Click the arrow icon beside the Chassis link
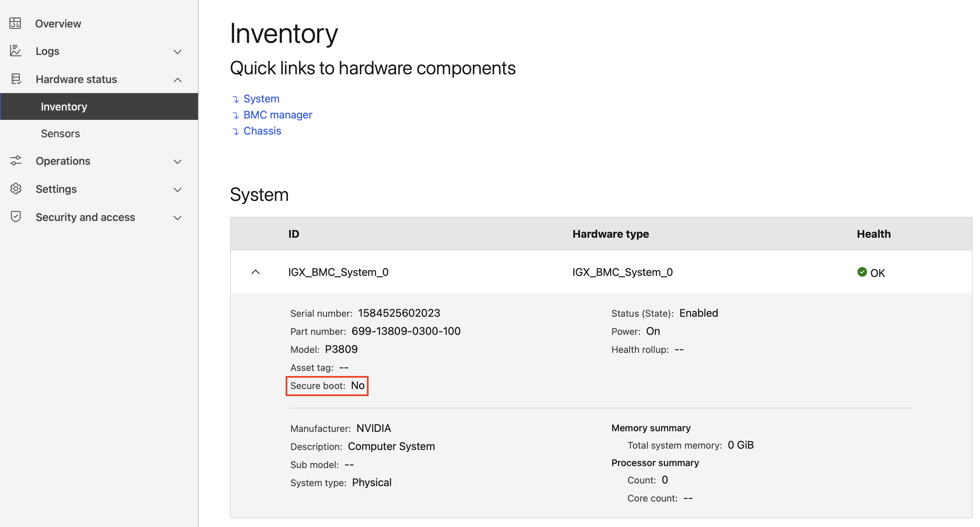This screenshot has height=527, width=980. [235, 131]
